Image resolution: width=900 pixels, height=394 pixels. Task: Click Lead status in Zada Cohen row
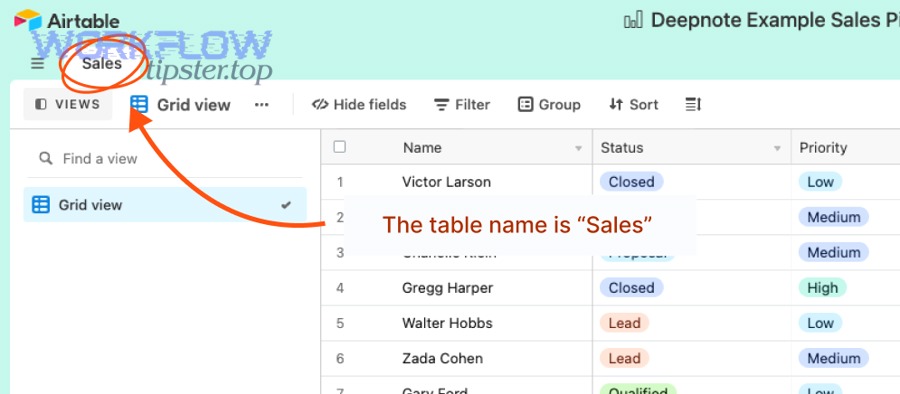tap(624, 358)
